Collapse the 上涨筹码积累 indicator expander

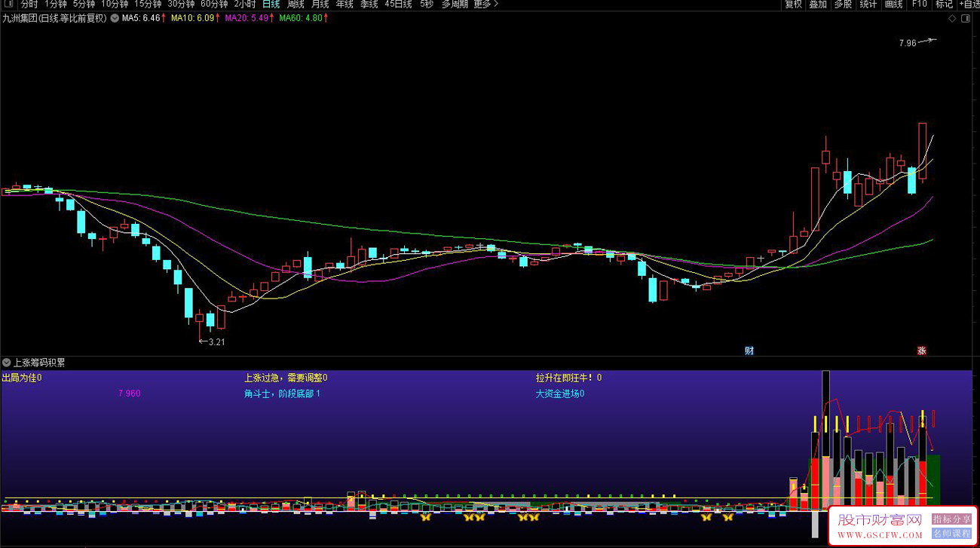coord(6,363)
